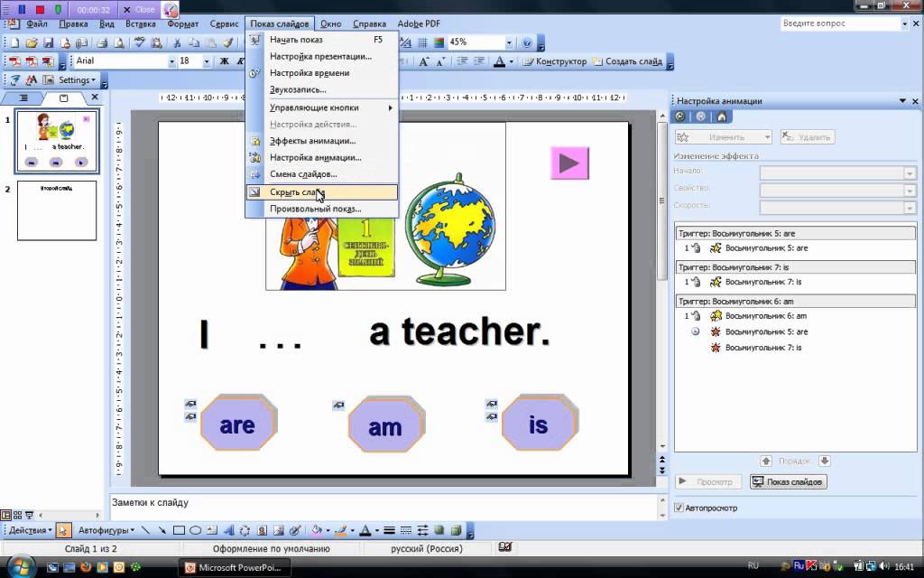Click the Shadow Style icon
The width and height of the screenshot is (924, 578).
[x=439, y=530]
